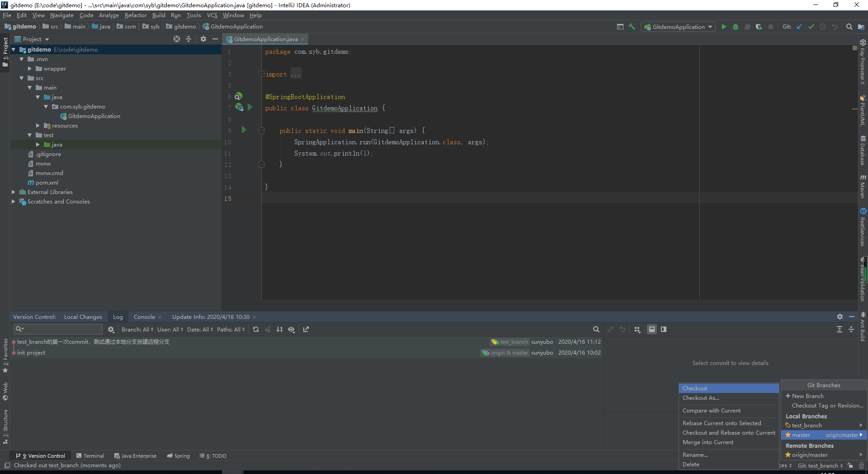Viewport: 868px width, 474px height.
Task: Open the Terminal tool window button
Action: [90, 455]
